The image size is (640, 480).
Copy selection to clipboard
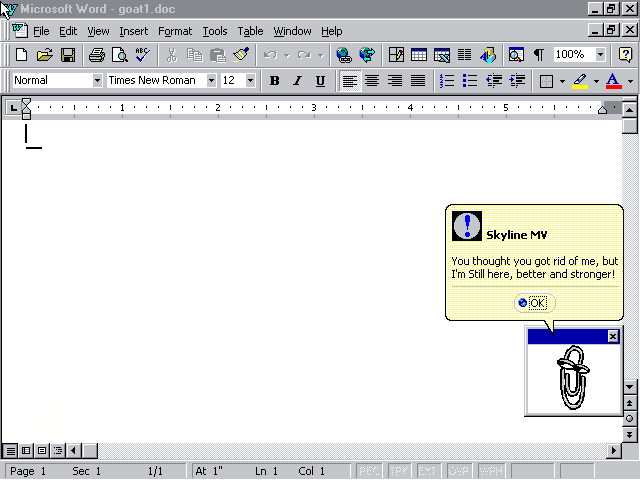tap(195, 55)
